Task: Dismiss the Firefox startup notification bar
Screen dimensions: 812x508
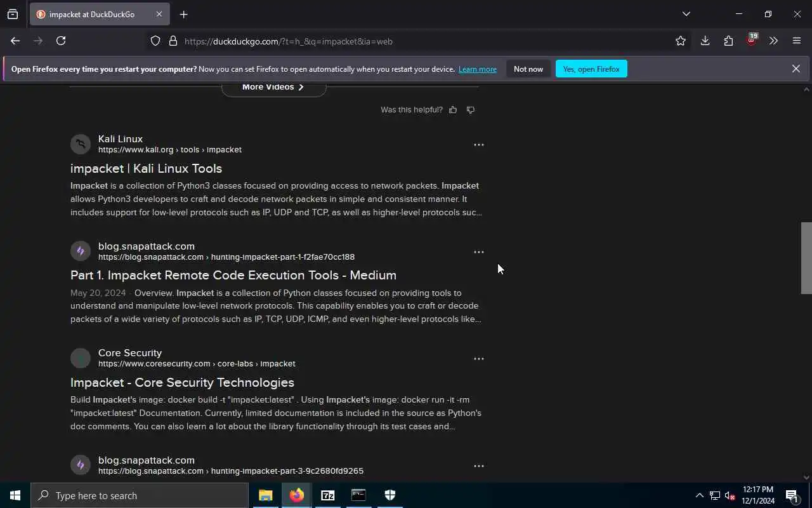Action: coord(796,69)
